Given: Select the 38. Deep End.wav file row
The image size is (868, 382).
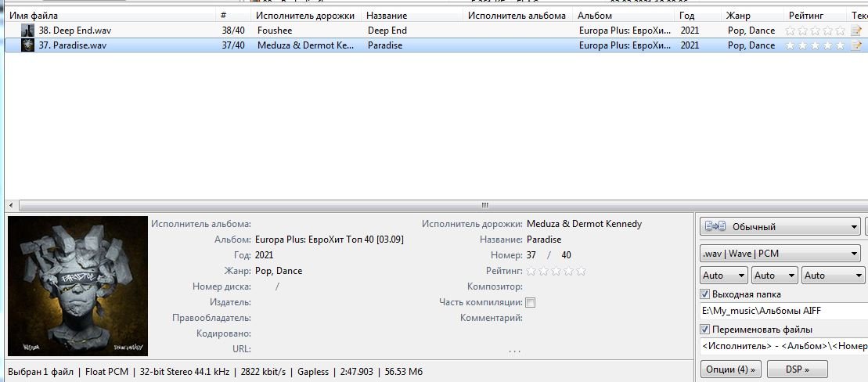Looking at the screenshot, I should pos(436,31).
